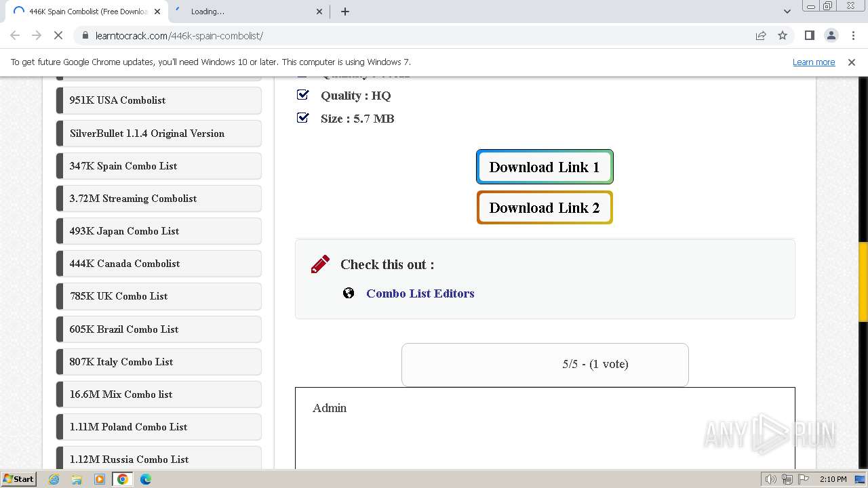
Task: Close the Loading tab
Action: click(320, 12)
